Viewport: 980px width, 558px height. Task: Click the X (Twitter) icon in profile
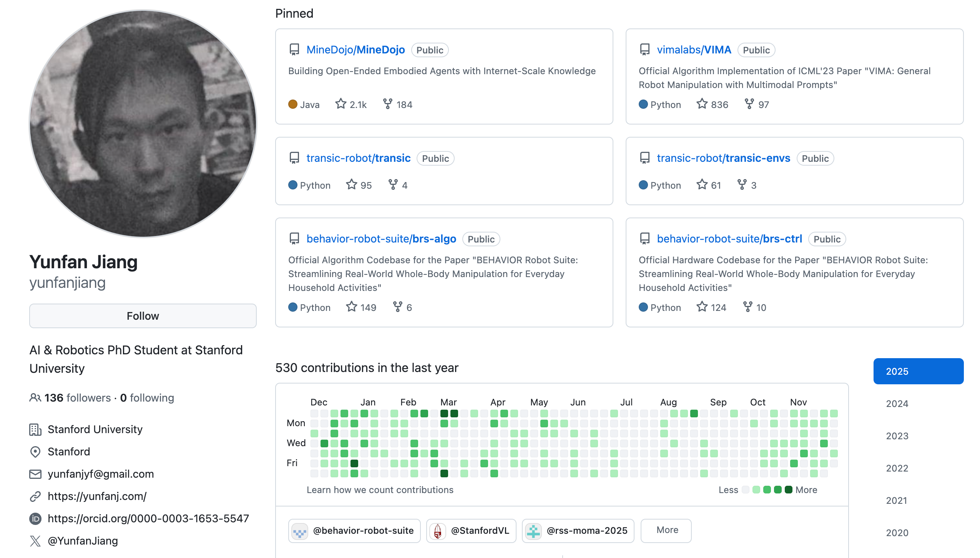[35, 541]
